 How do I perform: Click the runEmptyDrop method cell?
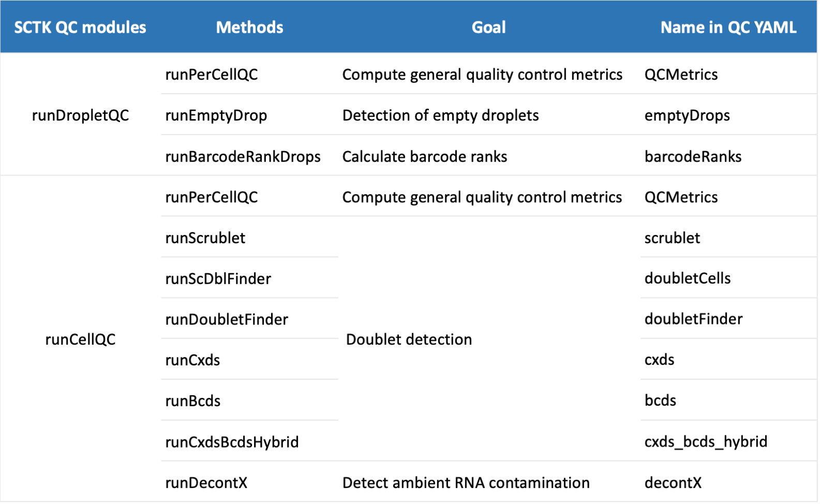pos(216,115)
